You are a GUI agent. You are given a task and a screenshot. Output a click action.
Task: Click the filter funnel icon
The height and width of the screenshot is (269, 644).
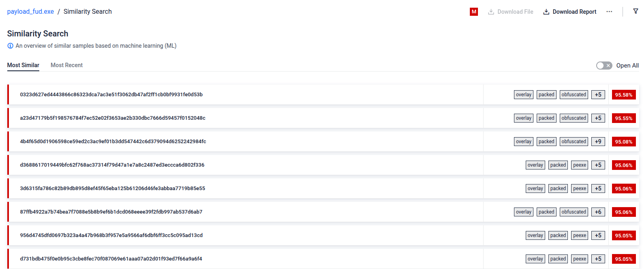[635, 11]
